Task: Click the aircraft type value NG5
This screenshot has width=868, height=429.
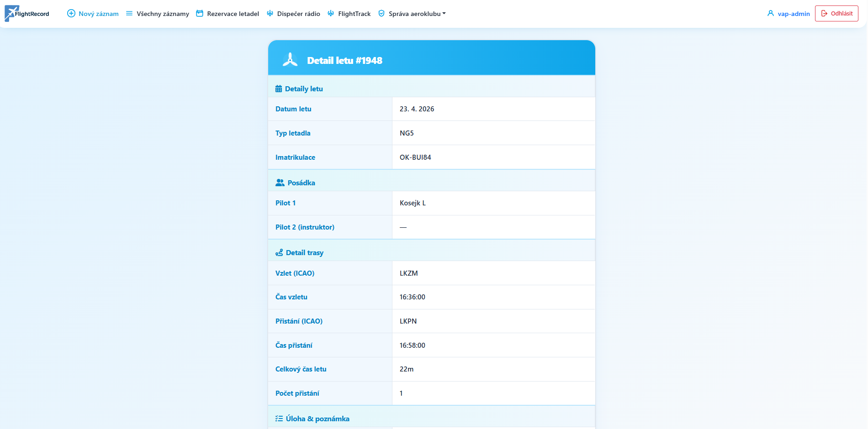Action: point(407,133)
